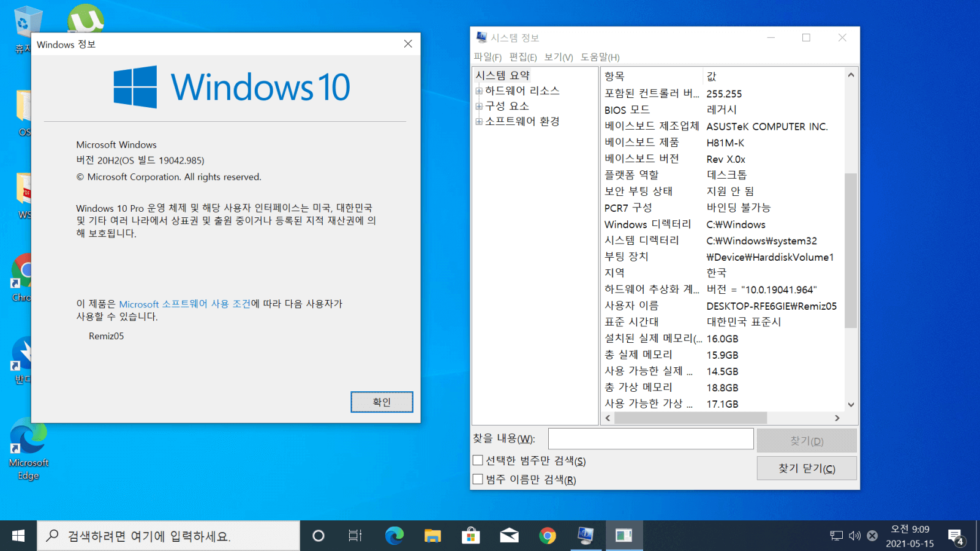Select the H81M-K value cell

pos(725,143)
